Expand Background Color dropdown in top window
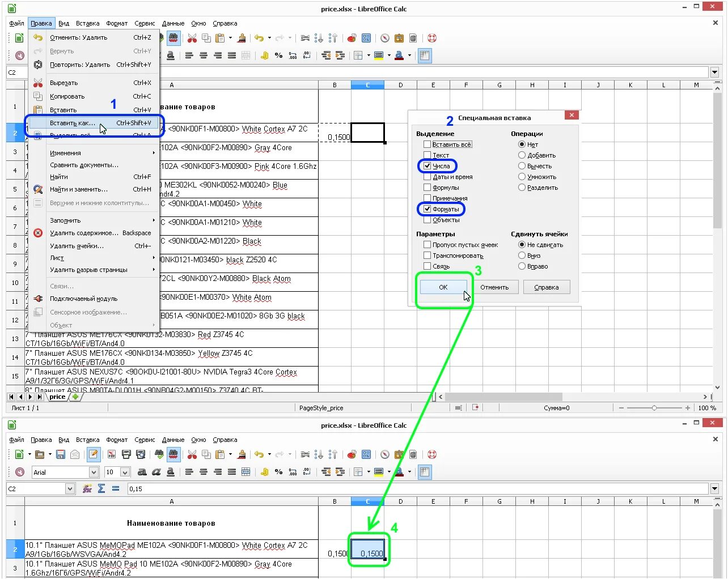The height and width of the screenshot is (579, 728). (x=389, y=56)
